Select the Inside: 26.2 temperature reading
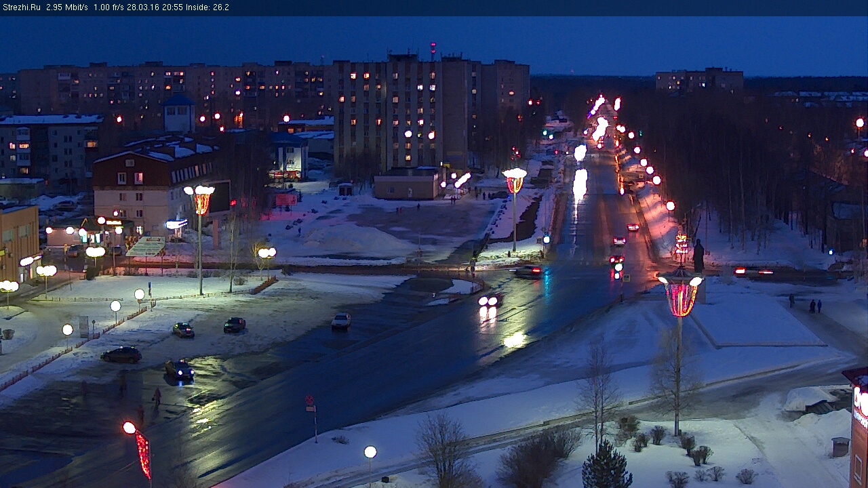The height and width of the screenshot is (488, 868). coord(208,7)
